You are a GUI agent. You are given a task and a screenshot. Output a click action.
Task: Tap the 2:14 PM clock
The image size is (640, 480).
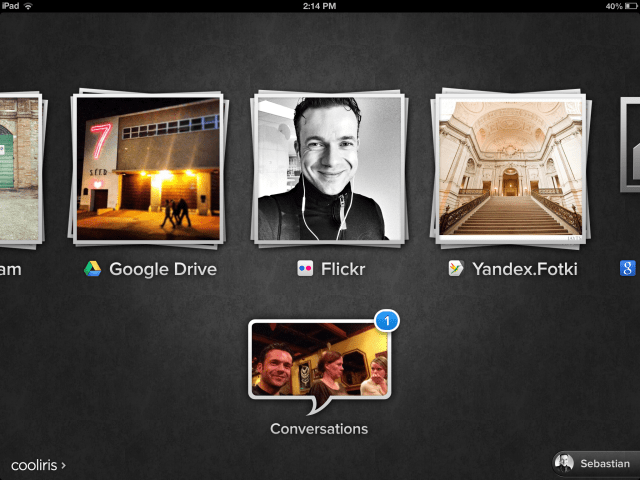click(320, 6)
